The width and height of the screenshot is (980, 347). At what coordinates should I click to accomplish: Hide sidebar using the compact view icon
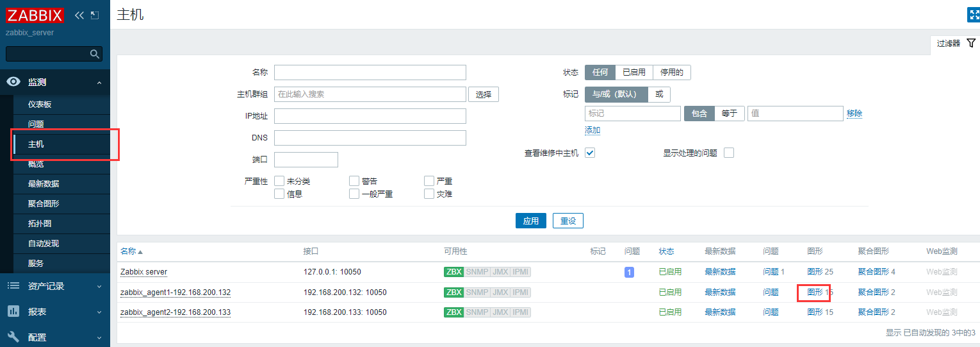[95, 15]
